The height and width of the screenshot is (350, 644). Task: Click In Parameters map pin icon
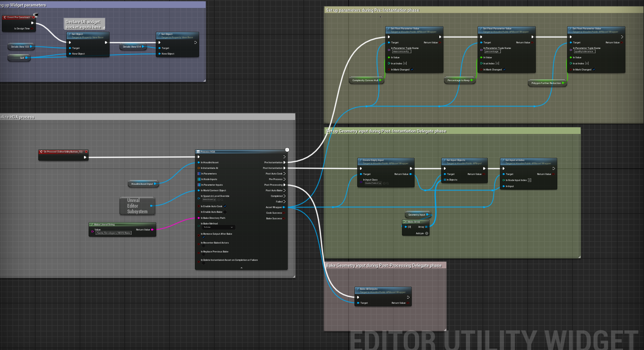pyautogui.click(x=199, y=174)
